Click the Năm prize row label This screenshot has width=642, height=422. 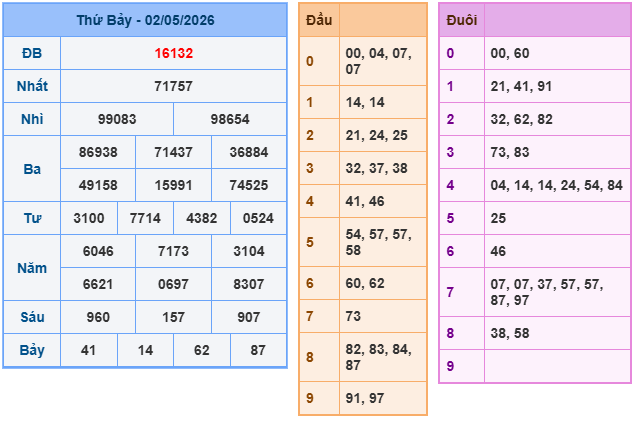click(32, 268)
